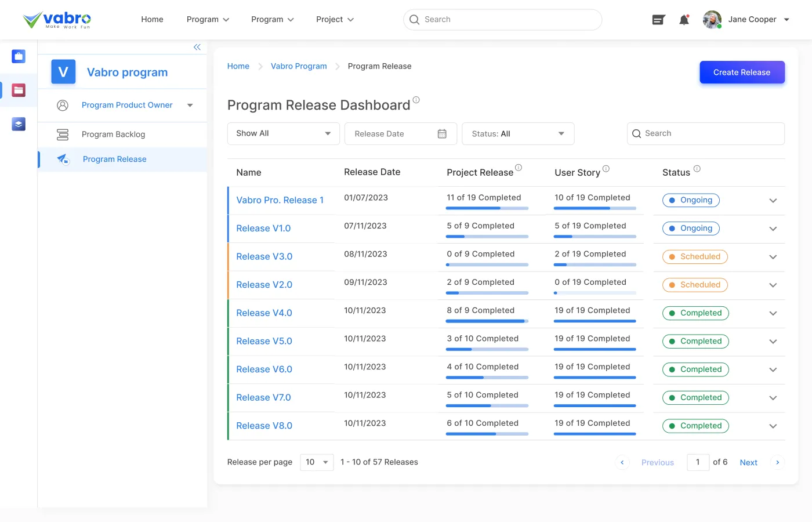Check notifications via the bell icon
The height and width of the screenshot is (522, 812).
[x=684, y=19]
